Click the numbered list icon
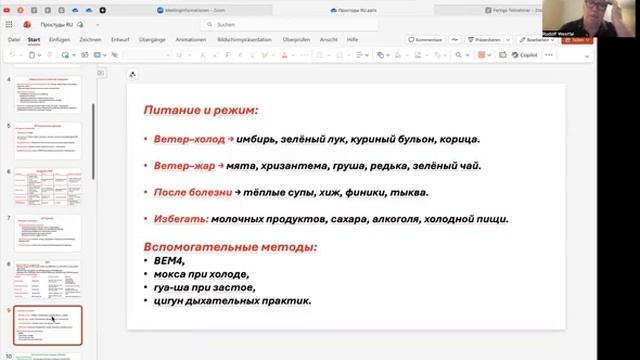The width and height of the screenshot is (640, 360). click(x=339, y=55)
